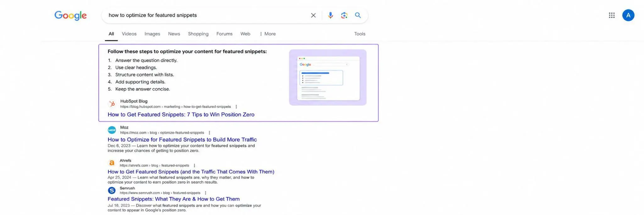644x215 pixels.
Task: Open the Ahrefs 'How to Get Featured Snippets' link
Action: pos(191,172)
